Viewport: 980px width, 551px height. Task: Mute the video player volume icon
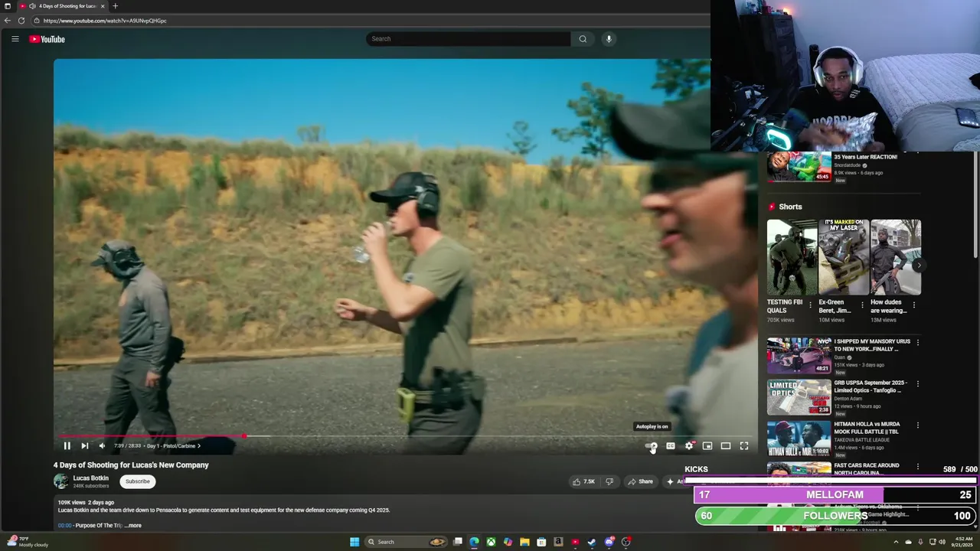click(103, 446)
